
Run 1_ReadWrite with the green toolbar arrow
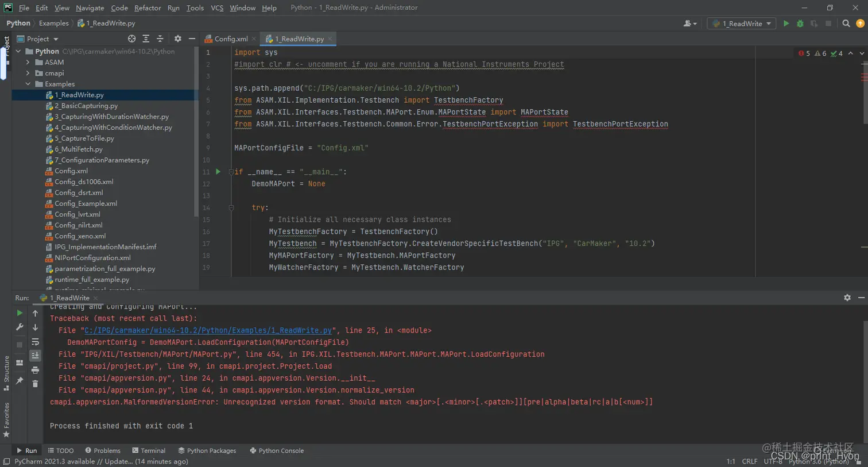(786, 24)
